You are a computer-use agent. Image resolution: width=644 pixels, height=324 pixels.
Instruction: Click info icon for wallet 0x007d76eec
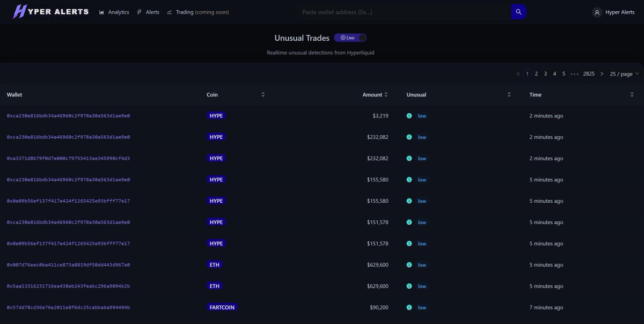click(x=409, y=264)
